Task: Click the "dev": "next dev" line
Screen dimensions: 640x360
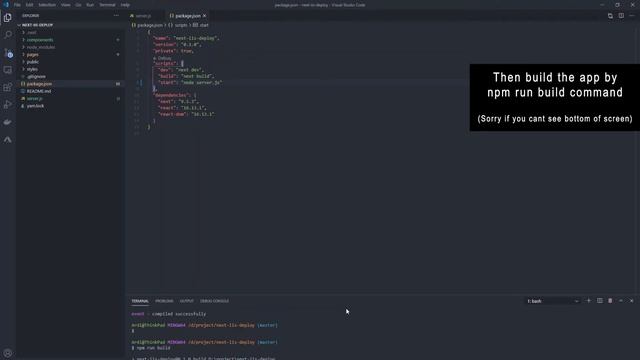Action: pos(181,70)
